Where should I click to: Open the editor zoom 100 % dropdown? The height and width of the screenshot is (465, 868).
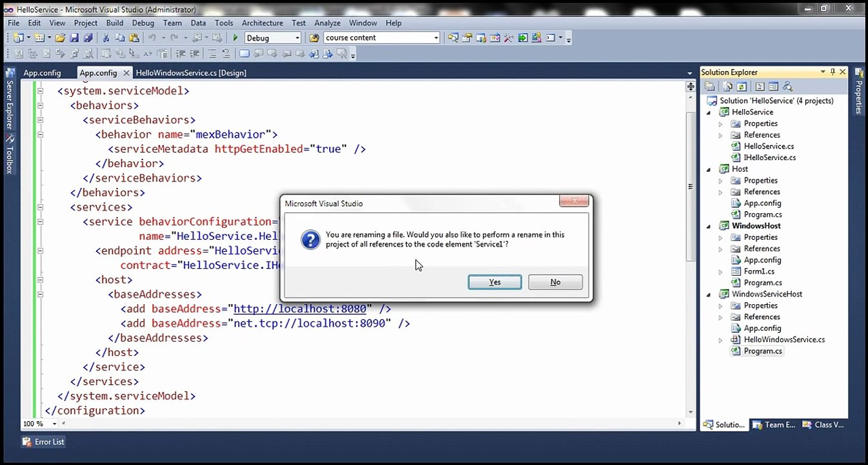54,424
